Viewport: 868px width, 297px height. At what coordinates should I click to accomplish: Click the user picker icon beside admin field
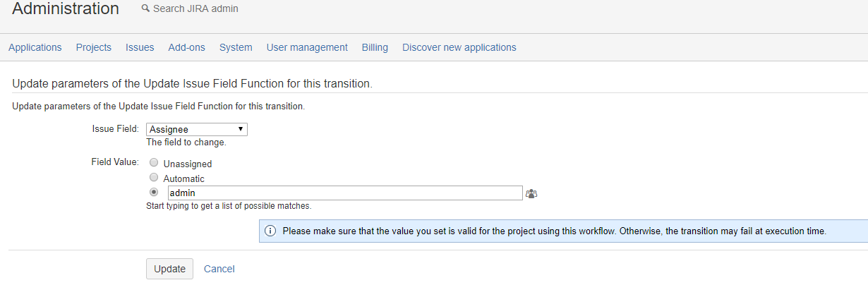[531, 193]
